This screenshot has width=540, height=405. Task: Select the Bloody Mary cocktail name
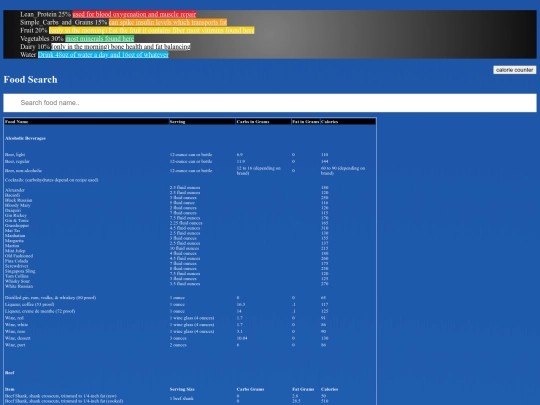click(x=18, y=205)
